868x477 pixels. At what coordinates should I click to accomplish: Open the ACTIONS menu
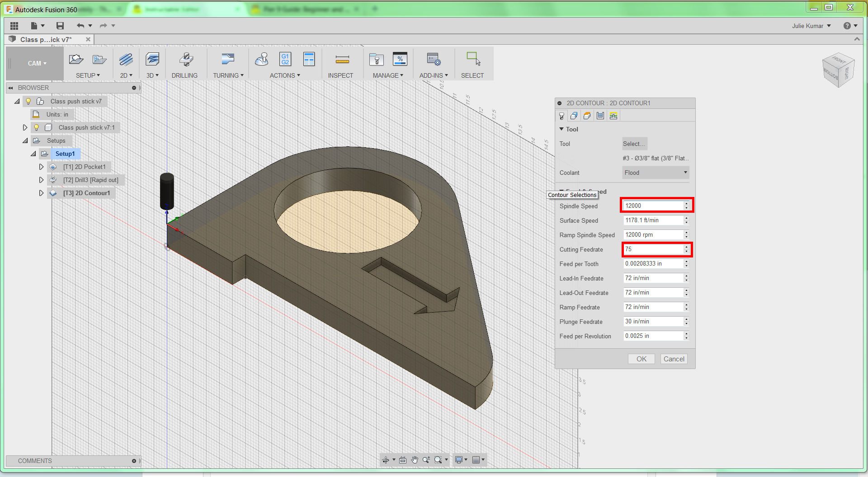(x=285, y=75)
